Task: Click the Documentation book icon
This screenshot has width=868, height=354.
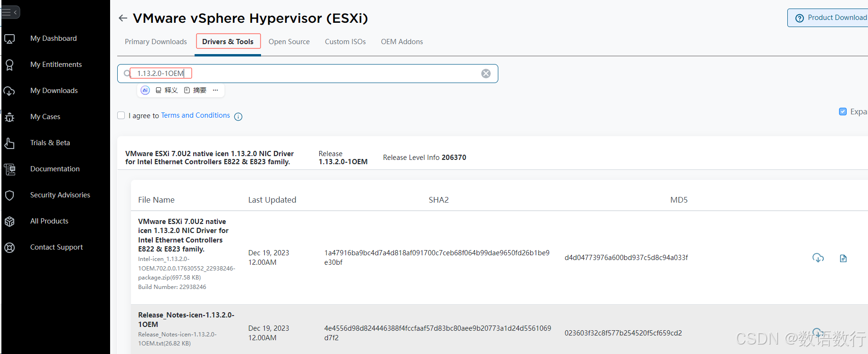Action: point(9,169)
